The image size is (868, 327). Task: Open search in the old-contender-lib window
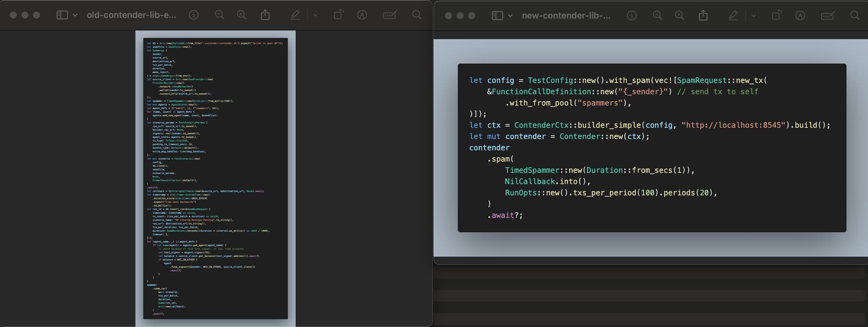pos(417,15)
